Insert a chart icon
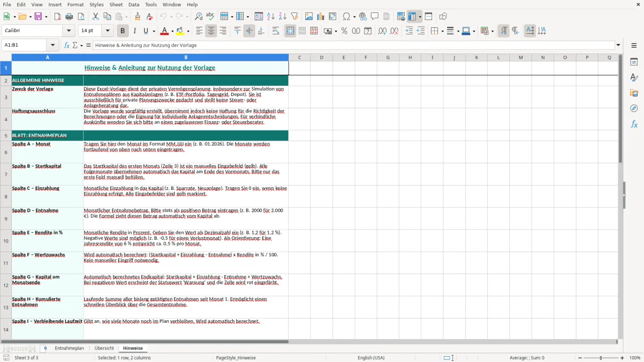This screenshot has height=362, width=644. pos(321,17)
